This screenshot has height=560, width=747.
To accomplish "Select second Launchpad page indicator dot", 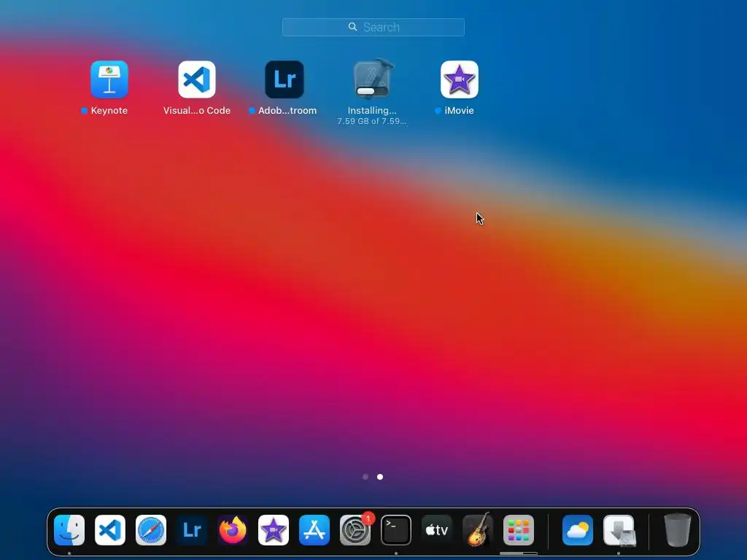I will click(380, 477).
